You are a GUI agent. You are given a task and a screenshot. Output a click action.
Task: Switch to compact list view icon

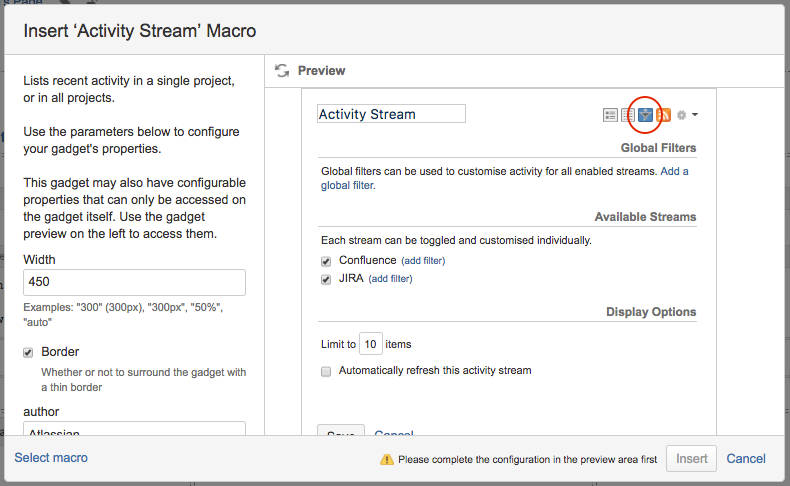pos(627,115)
